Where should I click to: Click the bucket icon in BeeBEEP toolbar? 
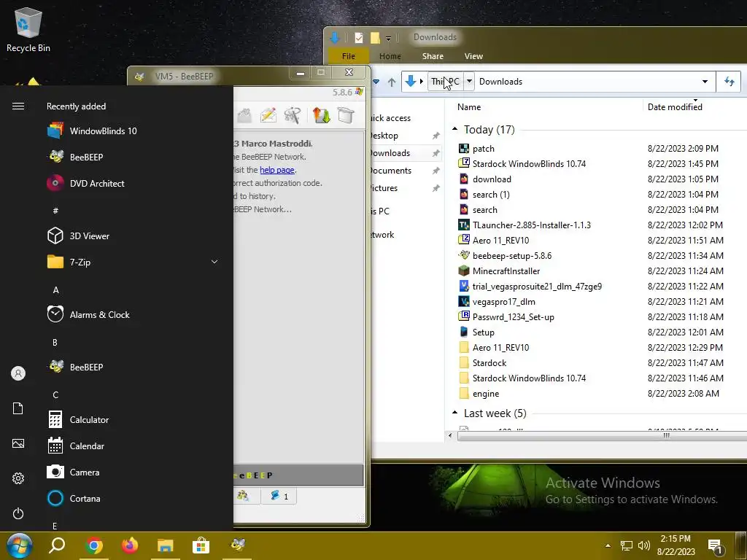[x=346, y=115]
